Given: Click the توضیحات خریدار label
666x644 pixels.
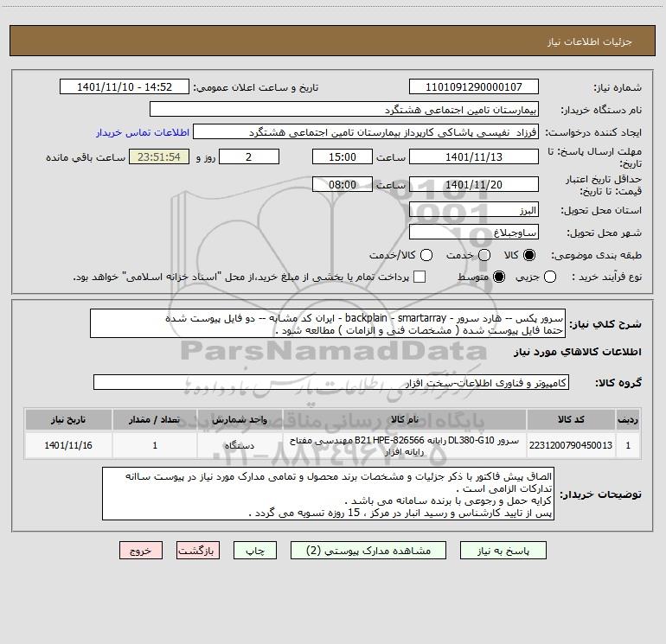Looking at the screenshot, I should (600, 494).
